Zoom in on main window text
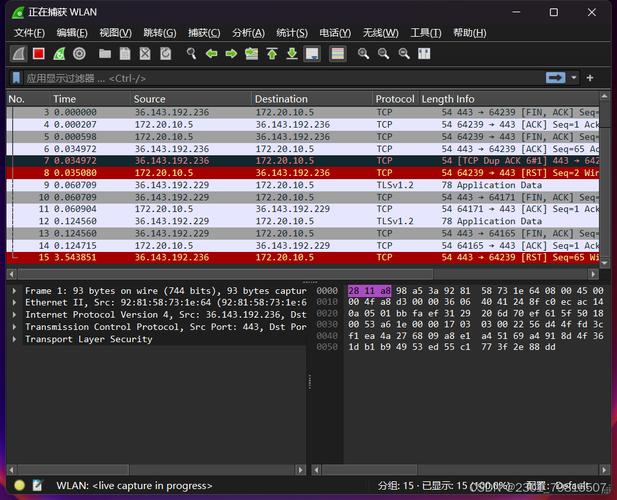This screenshot has width=617, height=500. point(363,54)
